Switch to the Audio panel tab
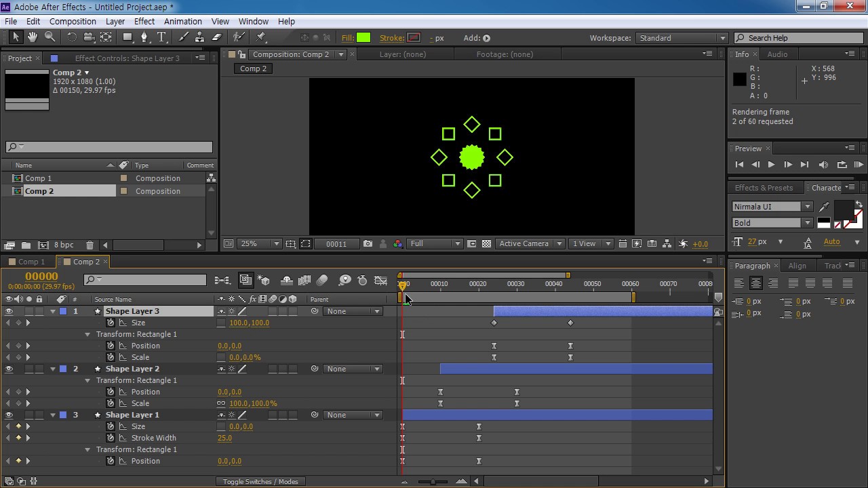868x488 pixels. coord(777,54)
